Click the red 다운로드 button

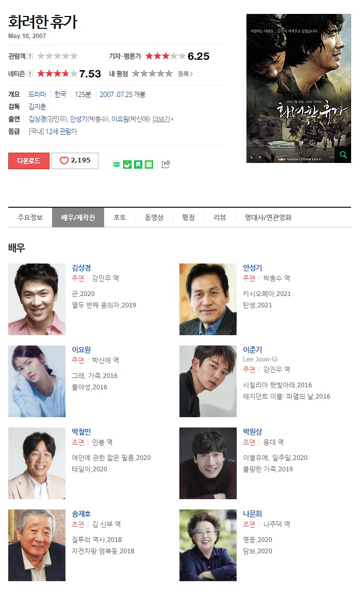pyautogui.click(x=29, y=161)
